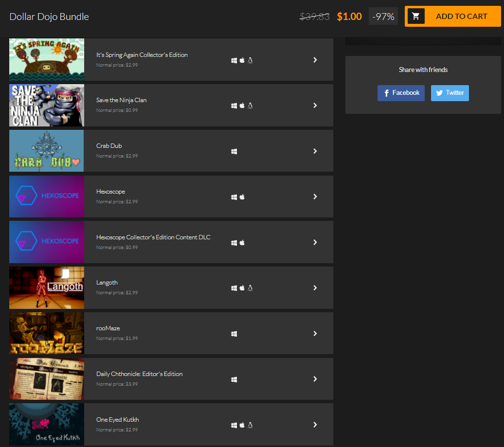The width and height of the screenshot is (504, 447).
Task: Click Windows icon for rooMaze
Action: 234,334
